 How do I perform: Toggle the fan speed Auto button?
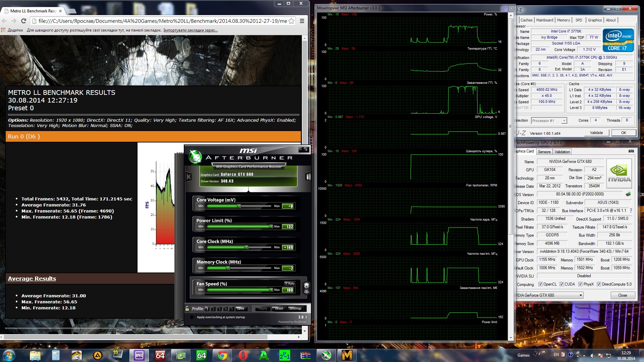[290, 283]
